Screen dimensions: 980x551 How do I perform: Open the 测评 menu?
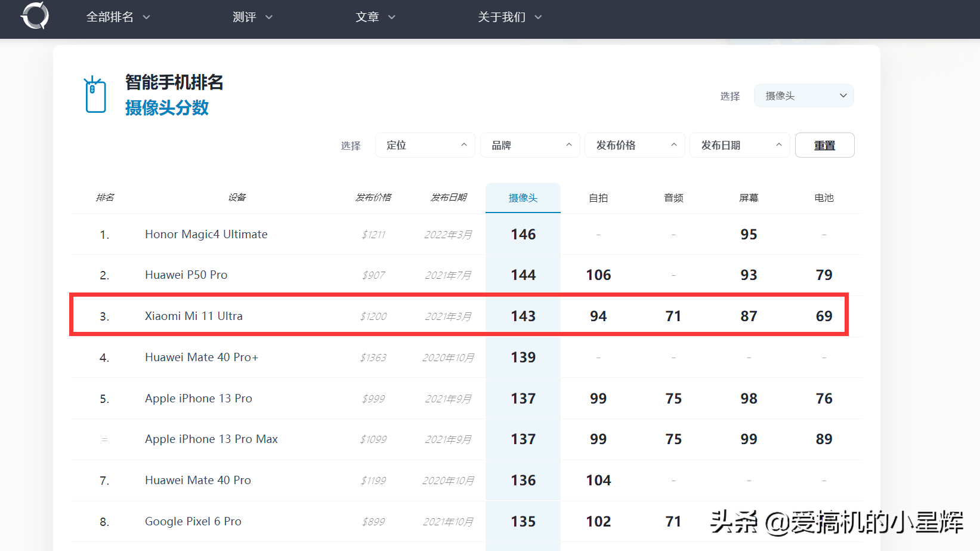click(252, 17)
